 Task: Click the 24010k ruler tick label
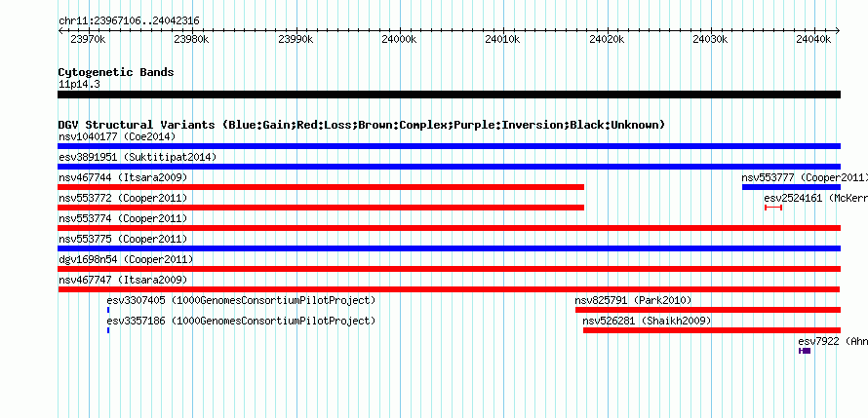tap(502, 39)
